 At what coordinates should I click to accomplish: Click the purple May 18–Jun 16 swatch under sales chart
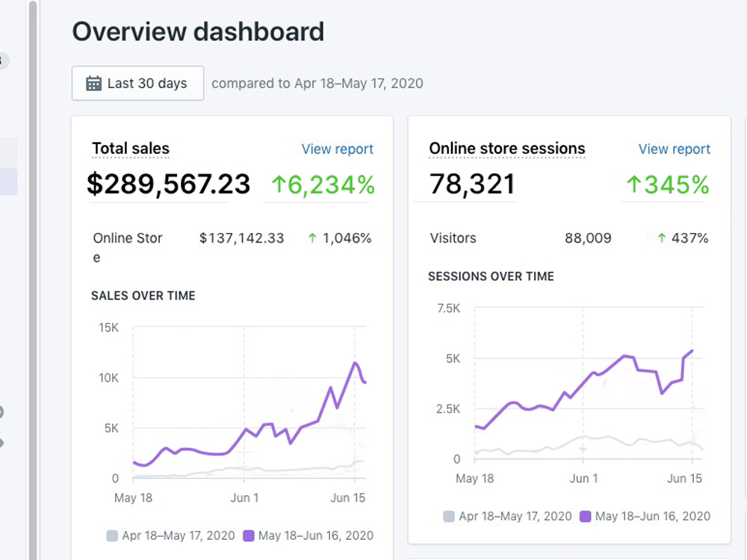tap(249, 535)
